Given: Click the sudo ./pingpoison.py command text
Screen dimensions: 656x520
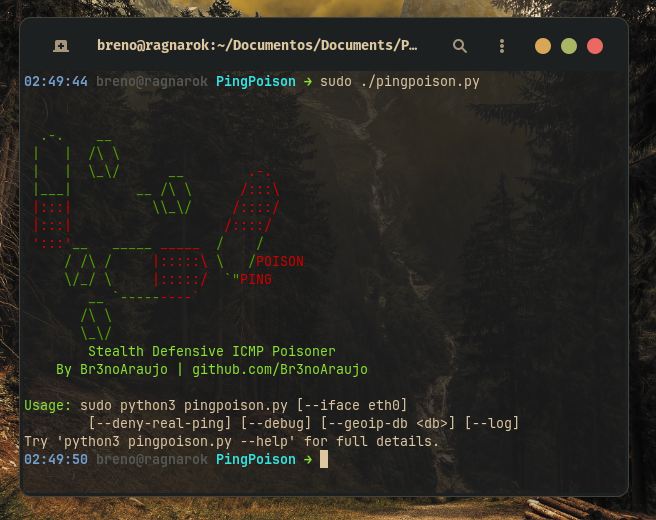Looking at the screenshot, I should point(400,82).
